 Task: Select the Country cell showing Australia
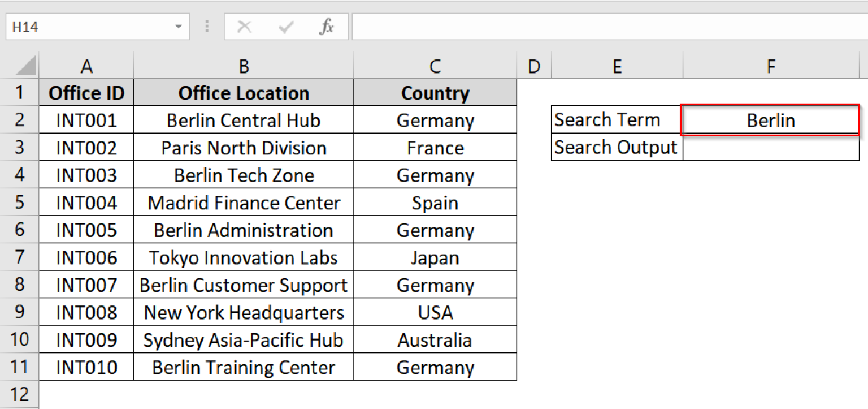(x=435, y=339)
